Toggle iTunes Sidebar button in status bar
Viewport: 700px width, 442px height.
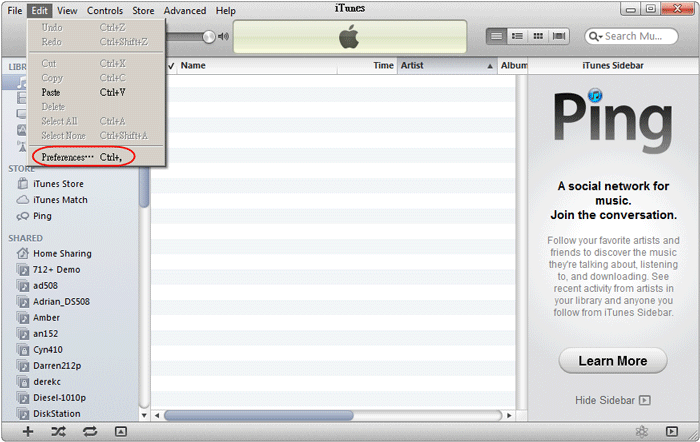click(671, 431)
